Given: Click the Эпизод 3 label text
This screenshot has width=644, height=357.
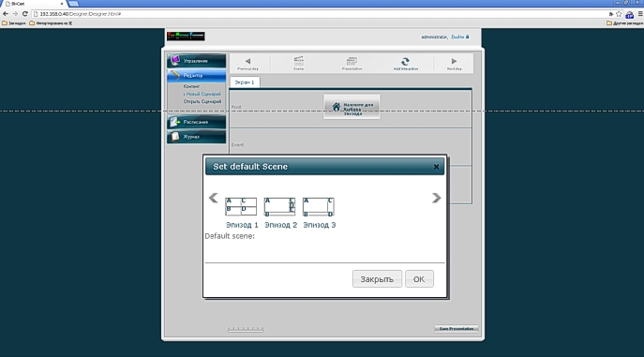Looking at the screenshot, I should 319,225.
